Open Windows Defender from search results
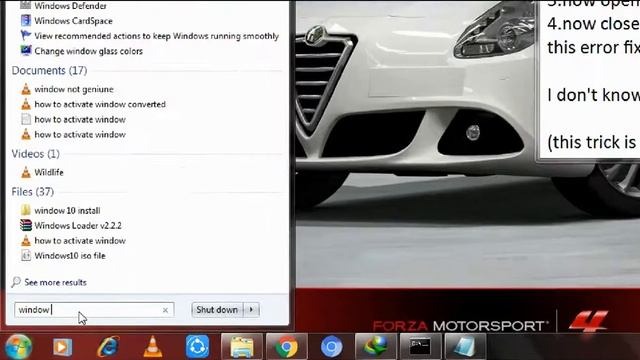The height and width of the screenshot is (360, 640). (70, 6)
